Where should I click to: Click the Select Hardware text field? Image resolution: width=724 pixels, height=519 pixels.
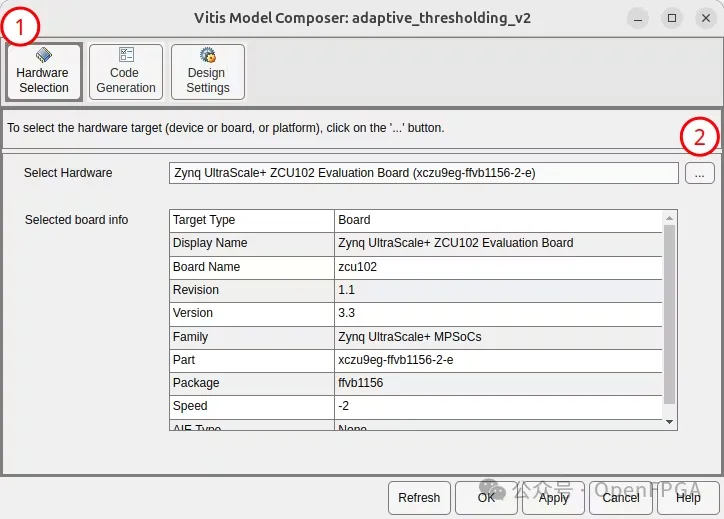pos(424,173)
